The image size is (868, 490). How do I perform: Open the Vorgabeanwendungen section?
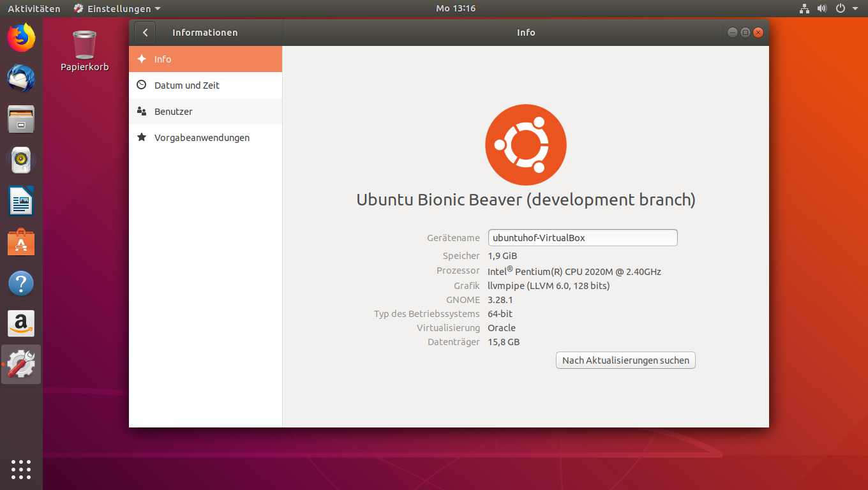pyautogui.click(x=206, y=137)
